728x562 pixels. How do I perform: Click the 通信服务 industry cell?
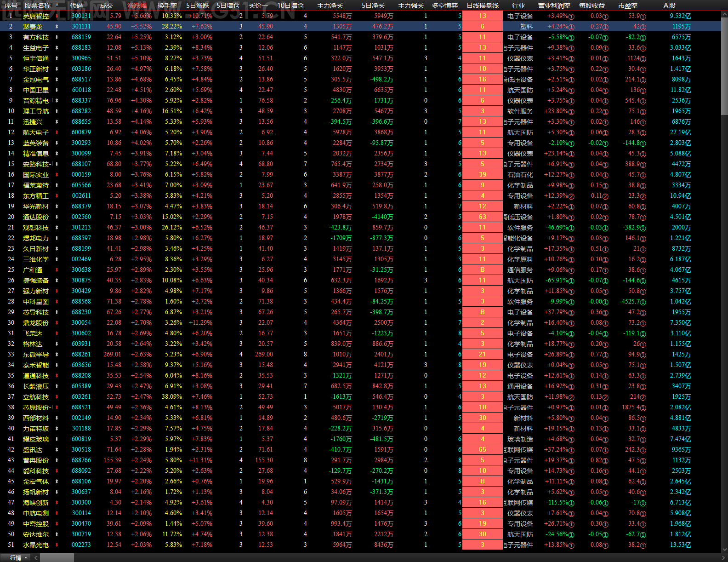coord(520,270)
